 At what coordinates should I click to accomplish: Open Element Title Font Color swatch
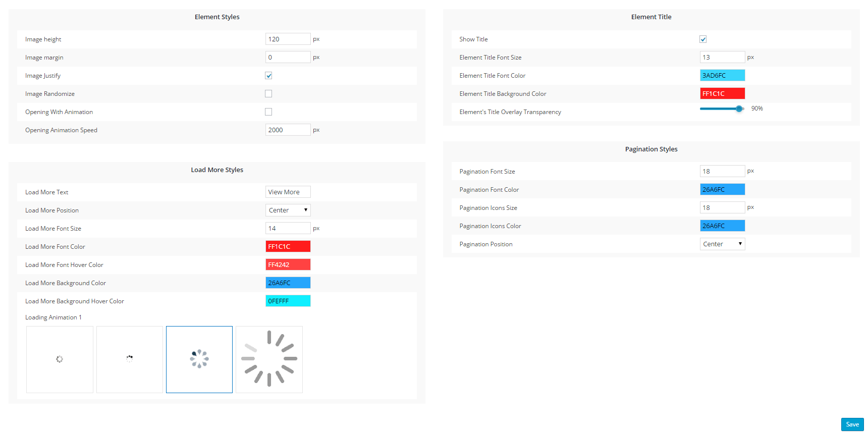click(722, 76)
